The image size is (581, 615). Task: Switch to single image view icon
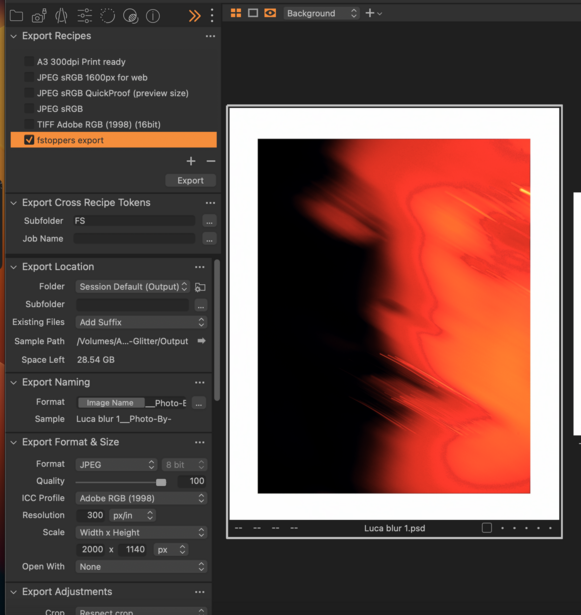[x=253, y=13]
